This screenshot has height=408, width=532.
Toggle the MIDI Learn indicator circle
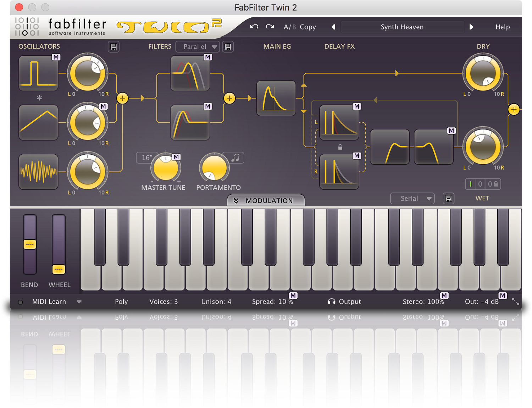pos(21,302)
